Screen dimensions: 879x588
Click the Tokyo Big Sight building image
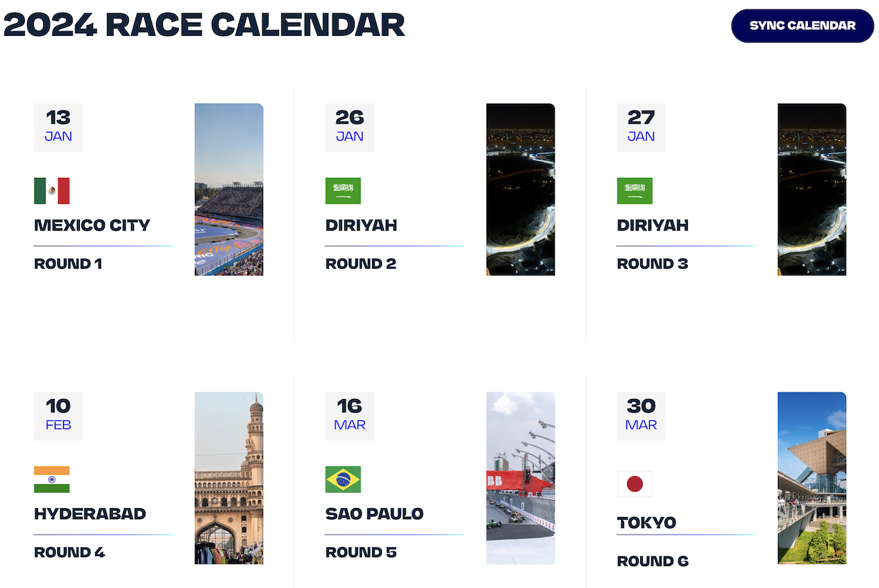pos(812,478)
